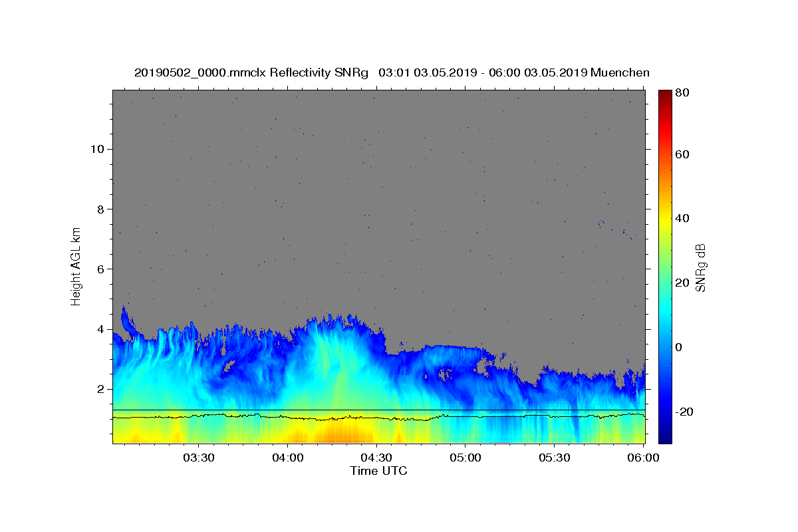Click the 'Muenchen' location label in the title

[620, 72]
